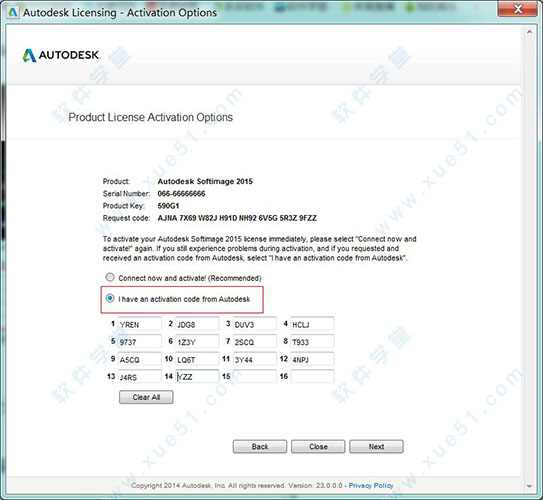The image size is (543, 500).
Task: Click the Autodesk logo in header
Action: click(x=62, y=55)
